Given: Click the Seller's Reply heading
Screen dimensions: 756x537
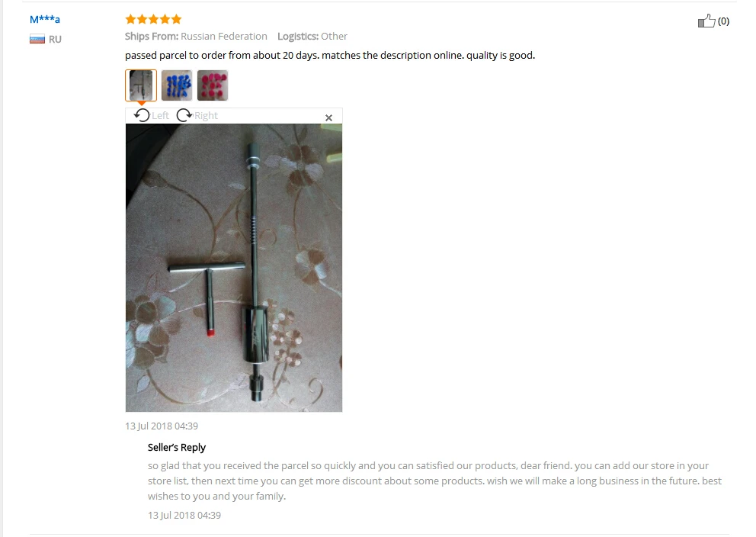Looking at the screenshot, I should 177,447.
